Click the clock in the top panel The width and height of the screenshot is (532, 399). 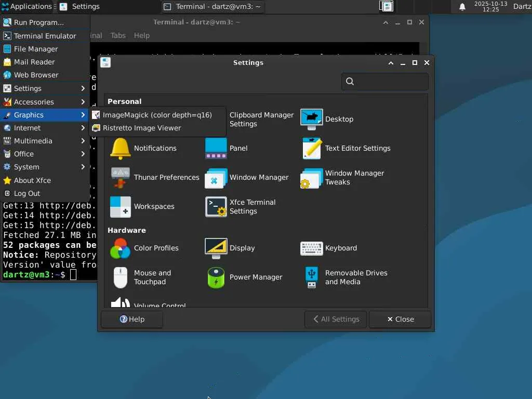click(x=490, y=6)
